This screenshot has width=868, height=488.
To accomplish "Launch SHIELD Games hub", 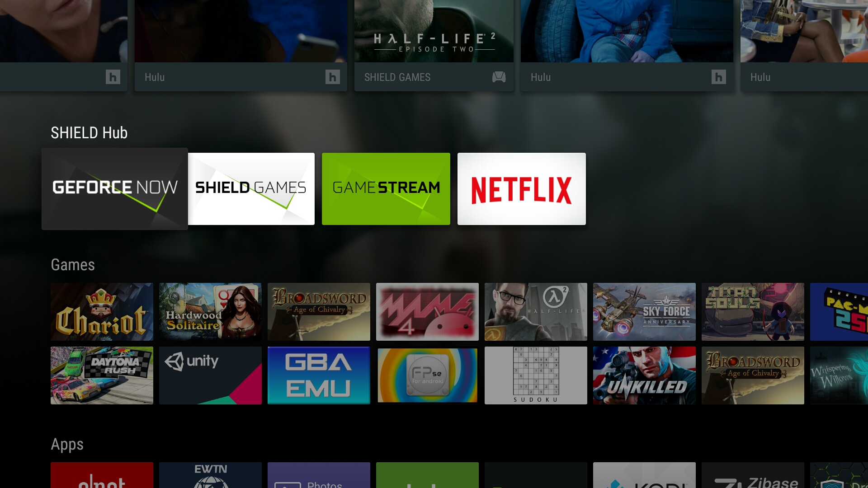I will click(x=251, y=189).
